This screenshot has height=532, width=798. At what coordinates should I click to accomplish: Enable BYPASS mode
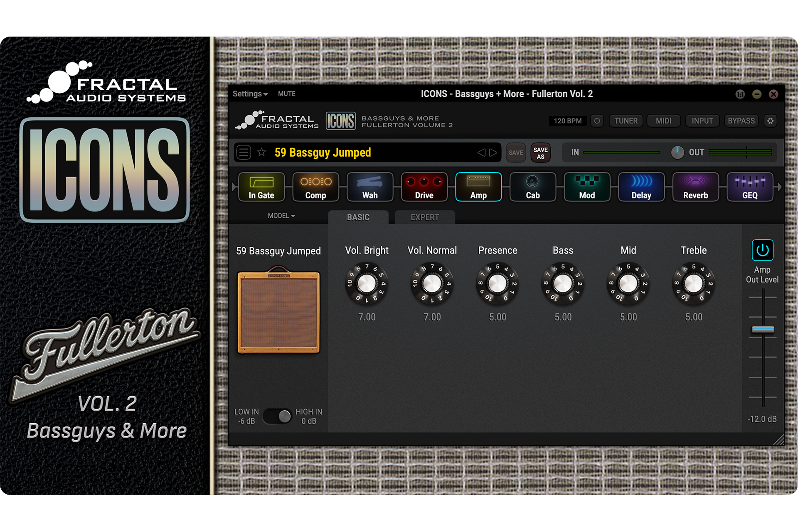[x=741, y=121]
